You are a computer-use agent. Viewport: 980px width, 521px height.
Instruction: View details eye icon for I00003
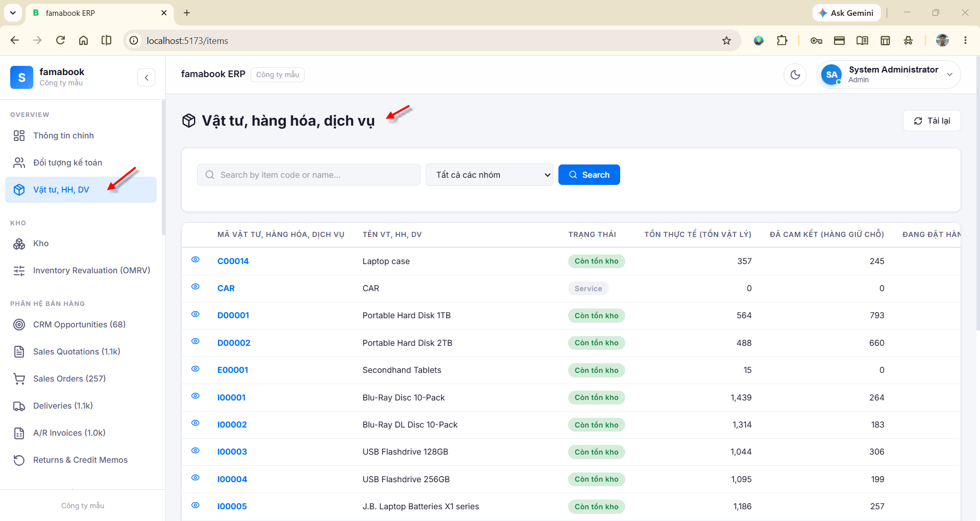click(x=195, y=451)
